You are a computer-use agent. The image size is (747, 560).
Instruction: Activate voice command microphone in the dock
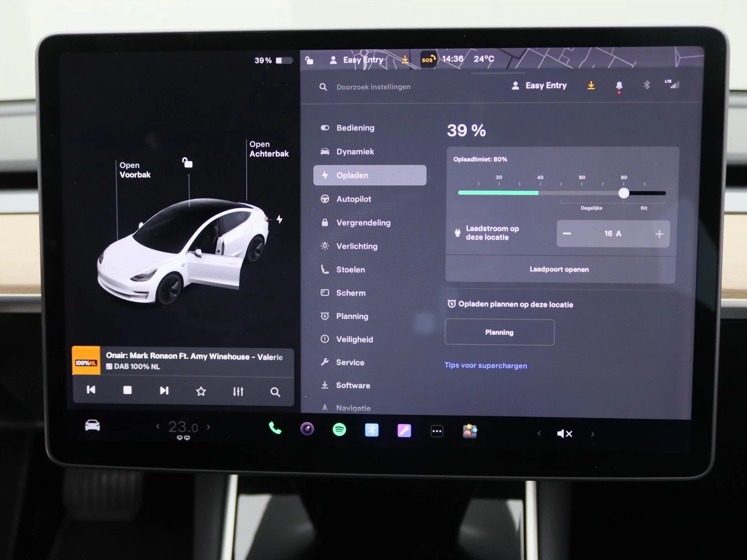tap(404, 430)
